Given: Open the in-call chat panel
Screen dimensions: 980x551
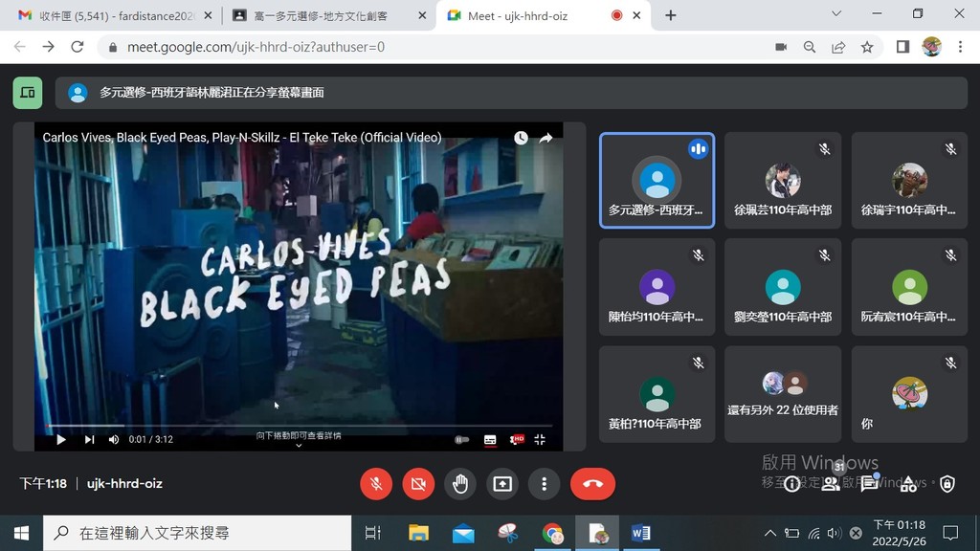Looking at the screenshot, I should point(869,484).
